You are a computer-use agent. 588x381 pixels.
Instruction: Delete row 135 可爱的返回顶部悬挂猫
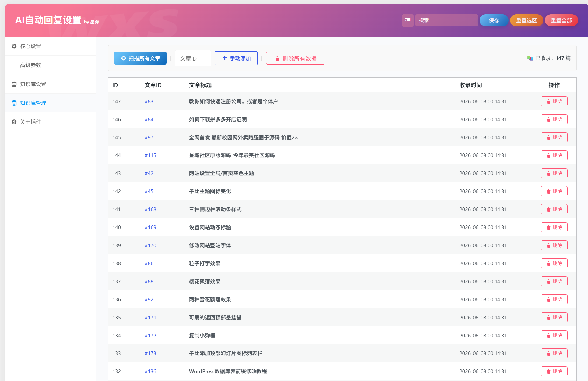coord(554,317)
